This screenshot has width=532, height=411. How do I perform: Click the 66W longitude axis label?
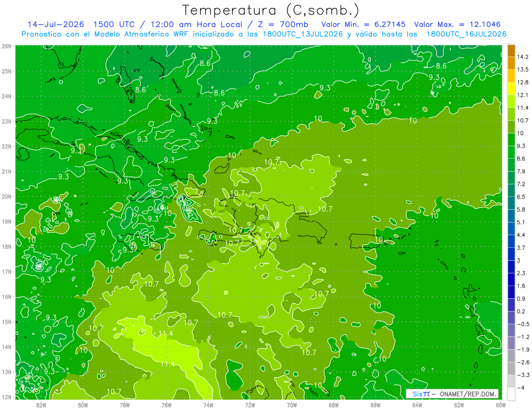click(376, 405)
